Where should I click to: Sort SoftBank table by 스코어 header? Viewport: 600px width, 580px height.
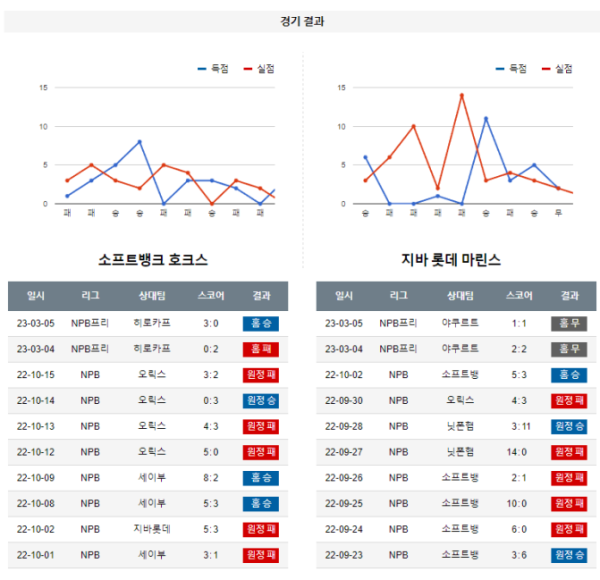[211, 296]
